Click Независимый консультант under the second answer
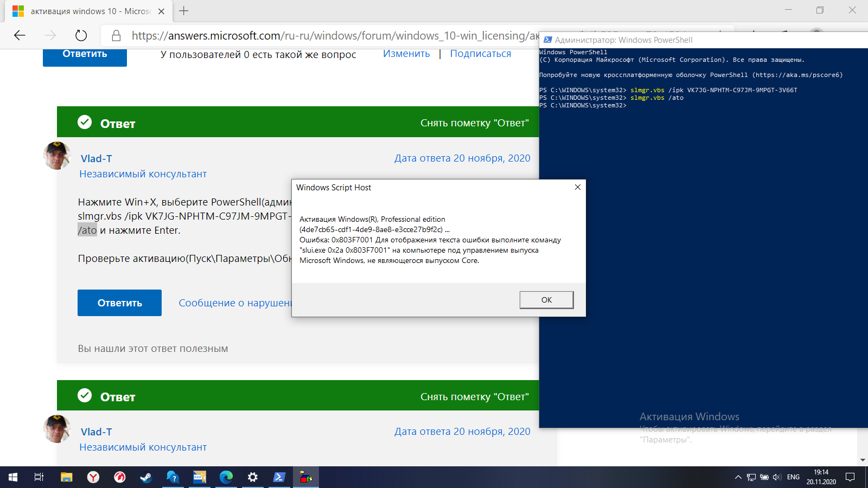 [x=143, y=447]
